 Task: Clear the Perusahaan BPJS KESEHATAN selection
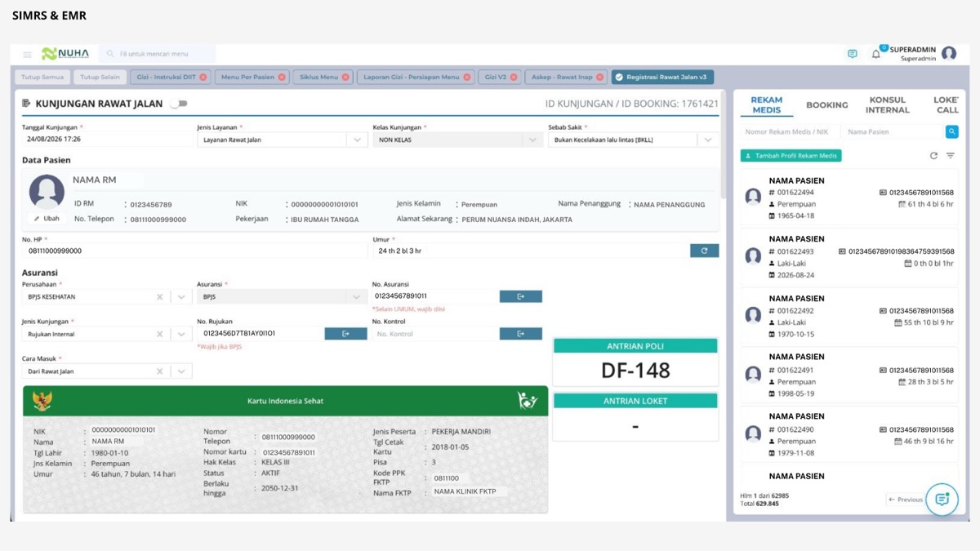[160, 297]
